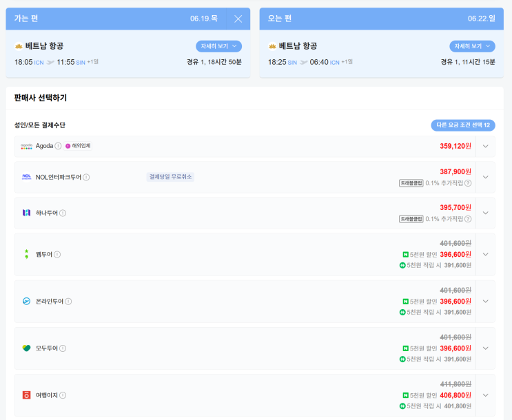512x420 pixels.
Task: Click the 여행이지 red logo icon
Action: 26,395
